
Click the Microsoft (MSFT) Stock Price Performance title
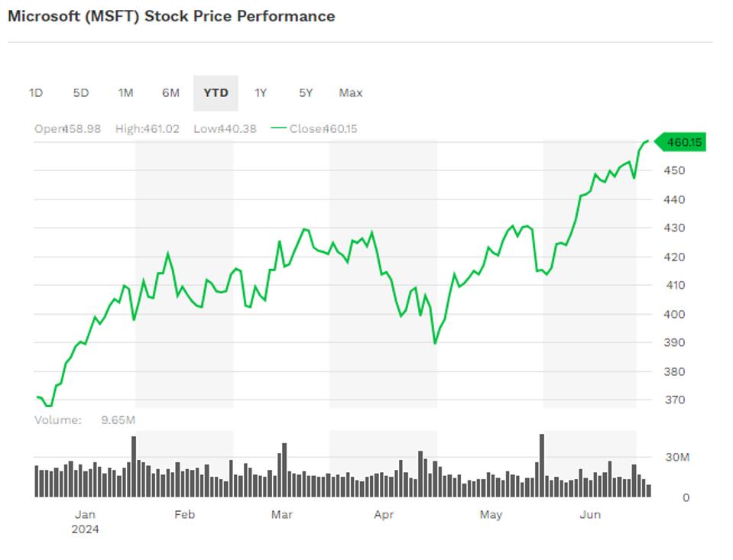click(x=171, y=16)
